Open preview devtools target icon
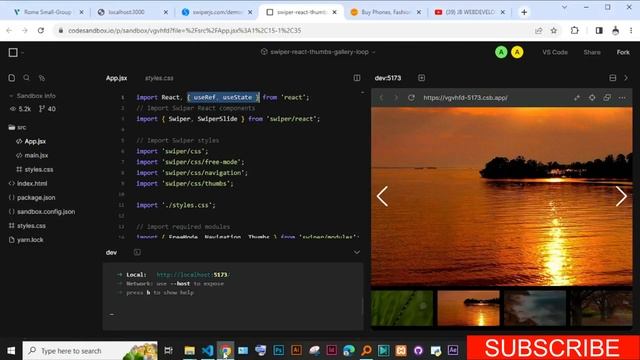Viewport: 640px width, 360px height. point(592,98)
